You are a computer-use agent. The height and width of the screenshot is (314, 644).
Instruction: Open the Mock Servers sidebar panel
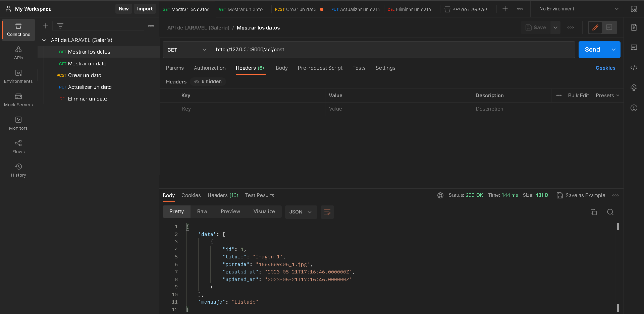18,100
